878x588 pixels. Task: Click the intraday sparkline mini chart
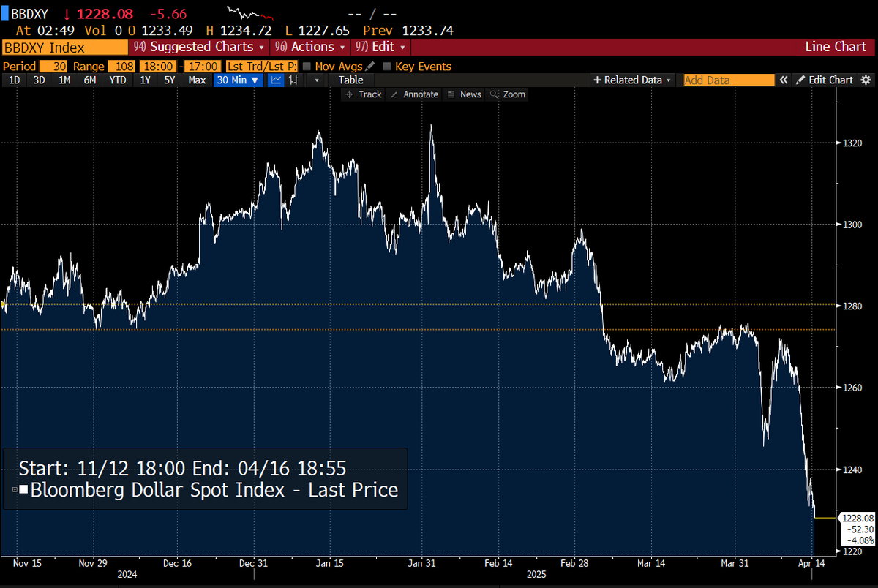pos(249,13)
